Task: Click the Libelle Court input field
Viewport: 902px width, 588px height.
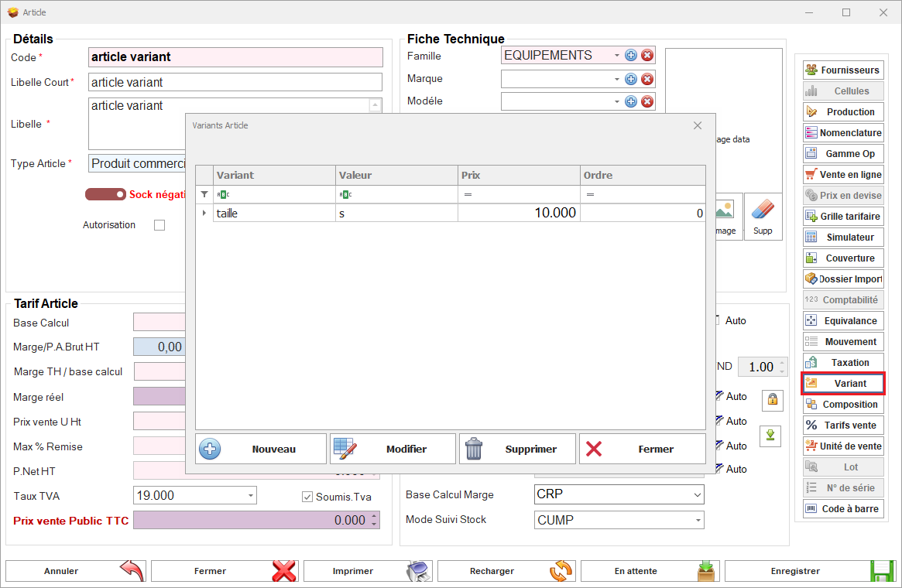Action: click(x=235, y=82)
